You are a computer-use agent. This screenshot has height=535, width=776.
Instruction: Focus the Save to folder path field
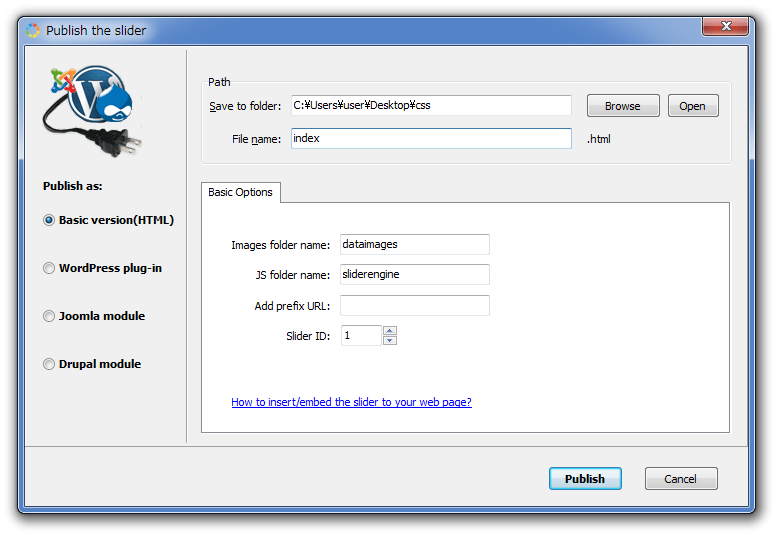click(x=431, y=105)
